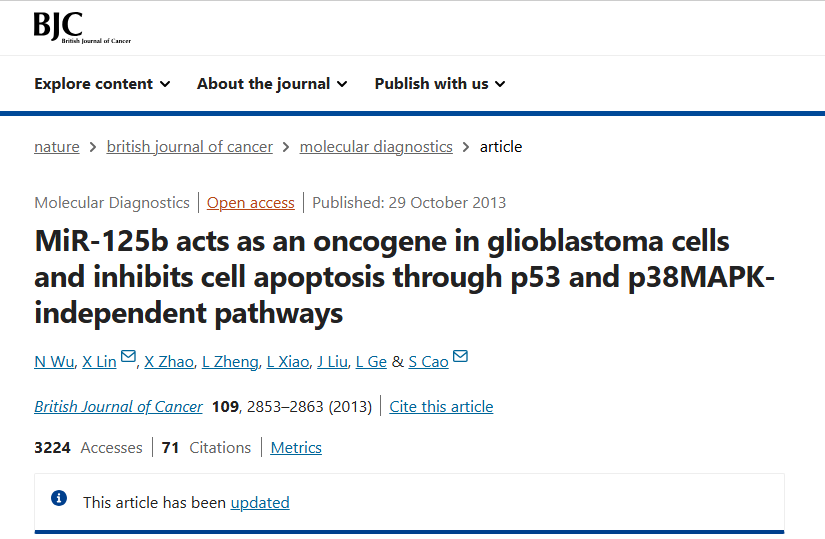Open author N Wu's profile
Image resolution: width=825 pixels, height=539 pixels.
tap(54, 362)
